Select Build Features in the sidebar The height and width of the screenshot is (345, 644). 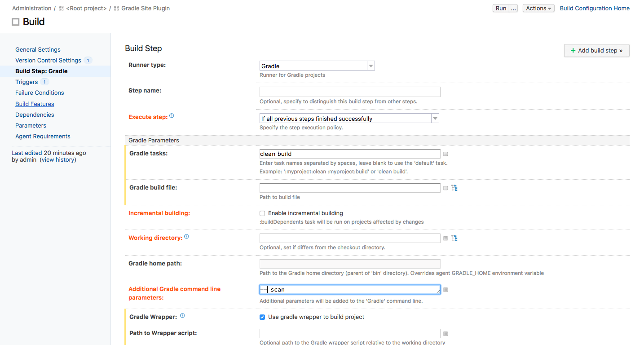[35, 104]
